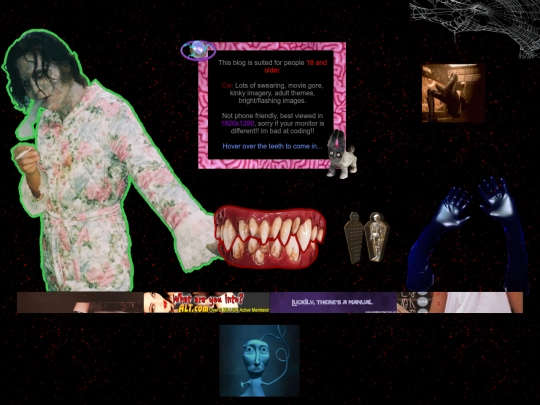This screenshot has height=405, width=540.
Task: Click the sepia photo thumbnail
Action: pos(453,93)
